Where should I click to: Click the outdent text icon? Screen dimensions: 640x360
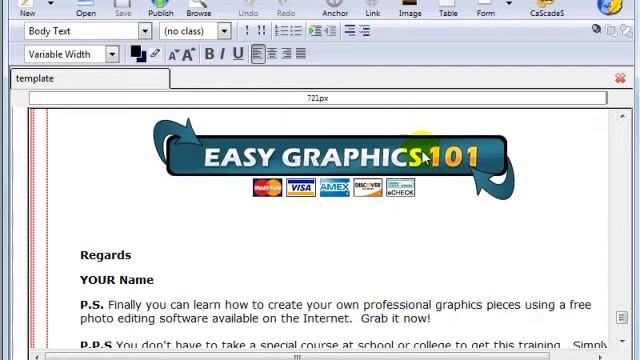pyautogui.click(x=330, y=31)
